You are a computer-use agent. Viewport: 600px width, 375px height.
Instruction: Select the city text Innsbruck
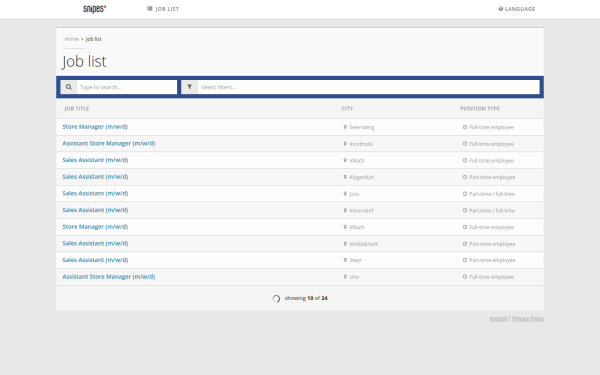click(361, 144)
